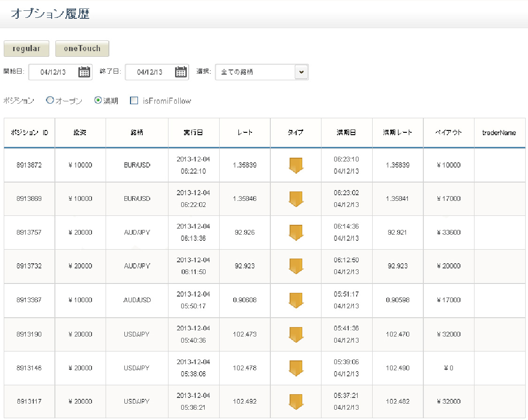Viewport: 528px width, 420px height.
Task: Click the ¥ 33600 payout cell
Action: coord(449,232)
